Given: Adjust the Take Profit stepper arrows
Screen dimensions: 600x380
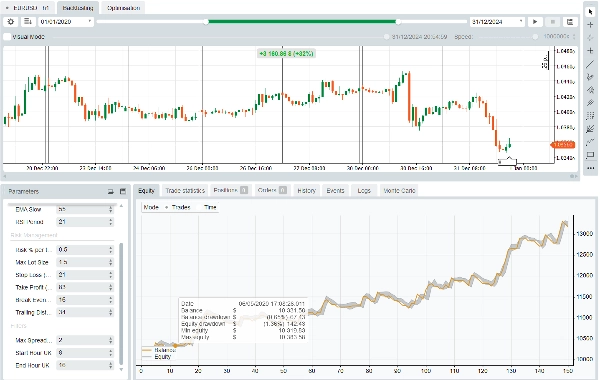Looking at the screenshot, I should point(111,287).
